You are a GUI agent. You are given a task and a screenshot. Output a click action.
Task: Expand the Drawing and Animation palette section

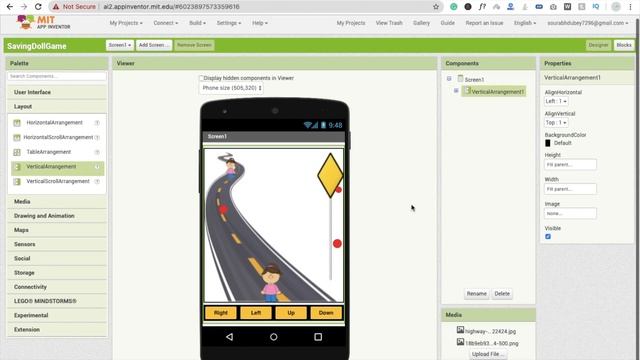tap(57, 216)
